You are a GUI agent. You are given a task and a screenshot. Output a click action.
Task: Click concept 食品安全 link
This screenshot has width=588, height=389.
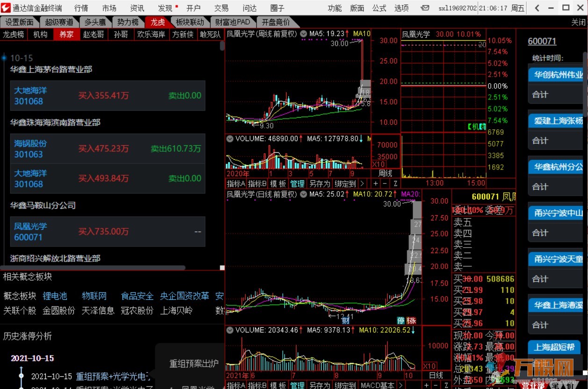point(137,296)
